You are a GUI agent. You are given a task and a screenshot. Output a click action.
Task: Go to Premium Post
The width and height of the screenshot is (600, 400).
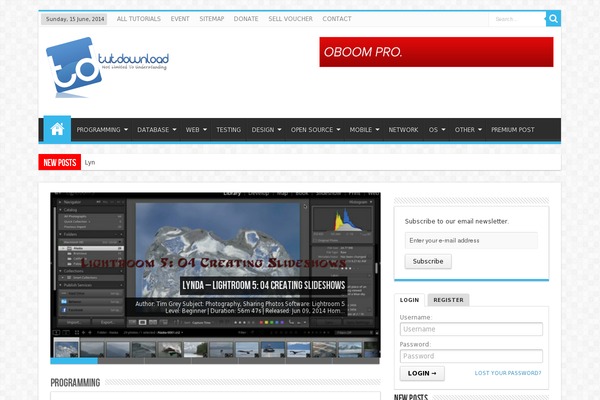[513, 130]
